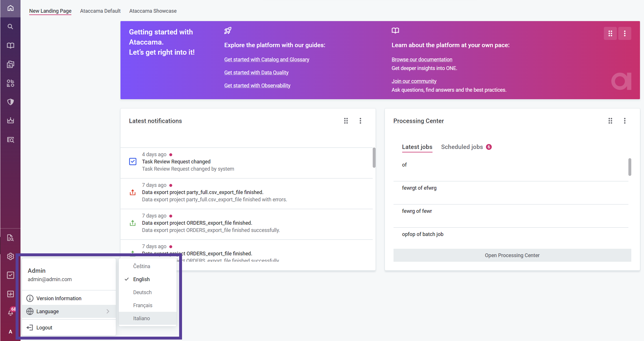Click the info icon beside Version Information

coord(30,298)
